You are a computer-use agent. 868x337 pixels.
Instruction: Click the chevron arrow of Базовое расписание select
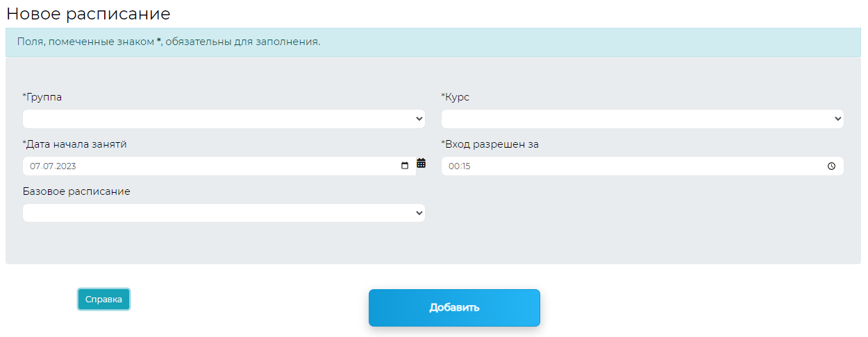click(419, 214)
